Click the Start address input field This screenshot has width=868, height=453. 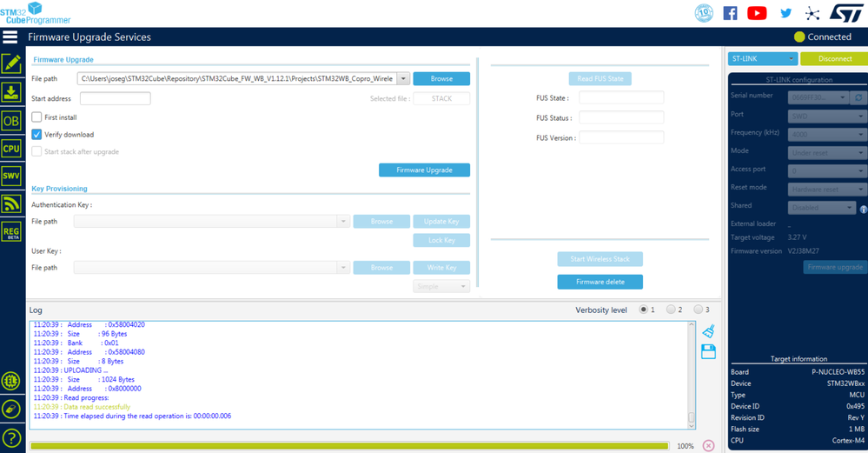tap(116, 98)
